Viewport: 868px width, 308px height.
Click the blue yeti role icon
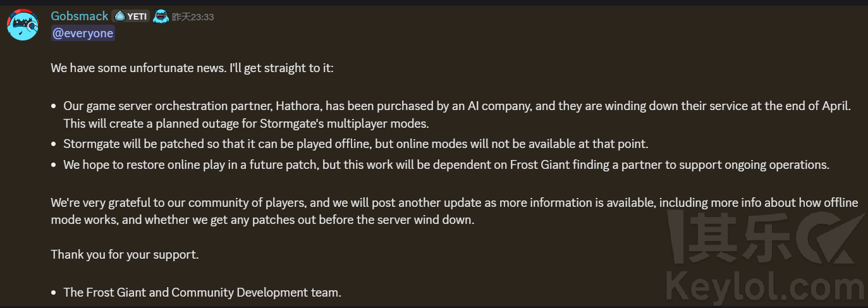(x=161, y=16)
